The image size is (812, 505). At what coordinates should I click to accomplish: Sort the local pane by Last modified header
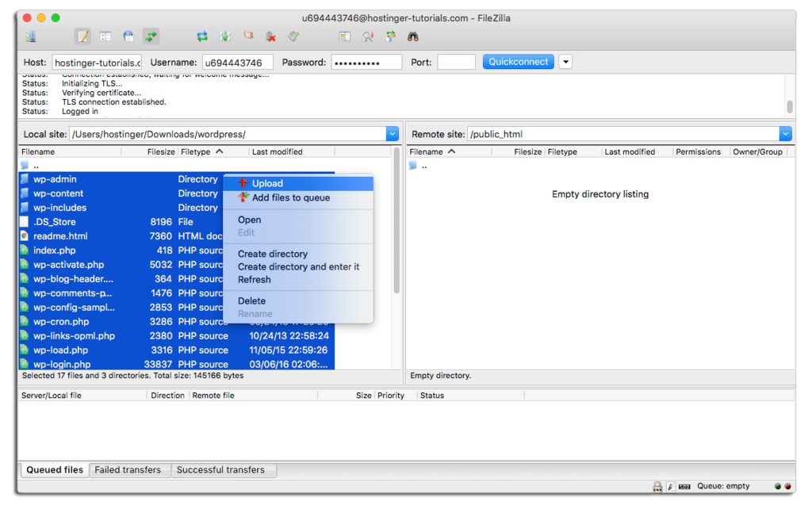pos(277,151)
